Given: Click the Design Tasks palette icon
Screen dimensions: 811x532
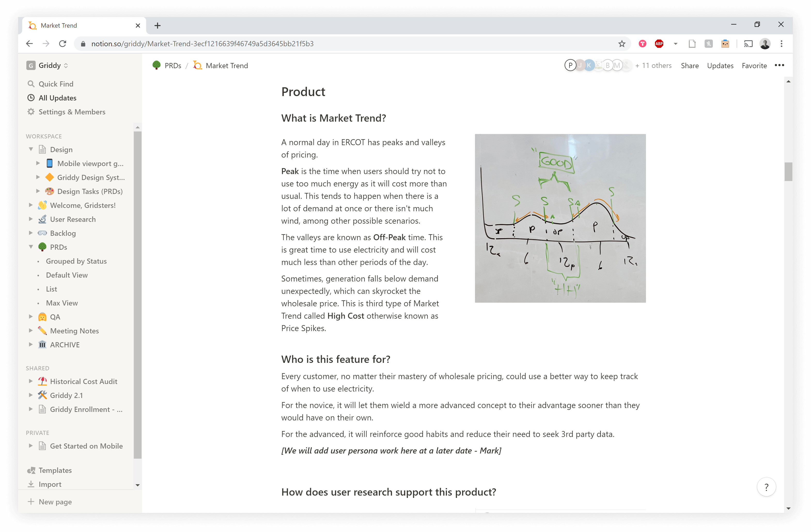Looking at the screenshot, I should 49,191.
